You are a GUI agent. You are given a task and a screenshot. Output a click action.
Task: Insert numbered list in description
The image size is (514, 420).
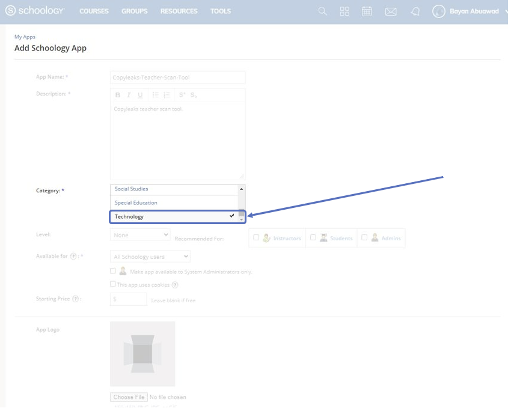pyautogui.click(x=167, y=95)
